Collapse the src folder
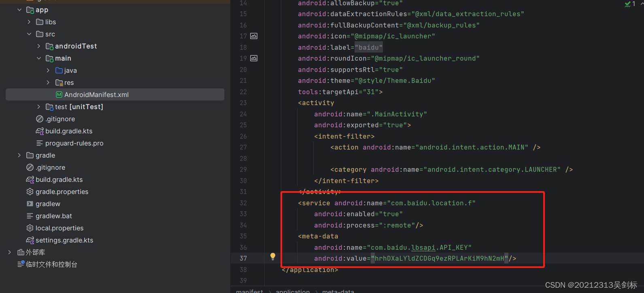This screenshot has height=293, width=644. coord(29,34)
